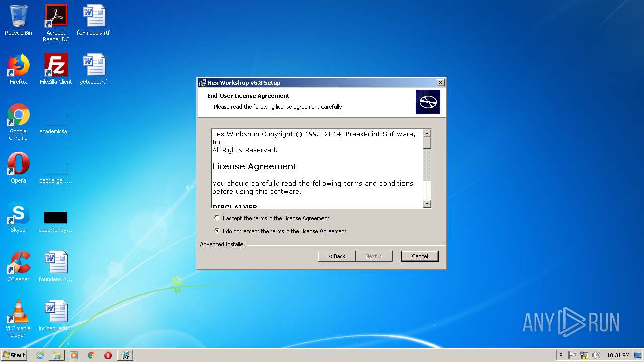Click the Opera icon in the taskbar

coord(108,355)
